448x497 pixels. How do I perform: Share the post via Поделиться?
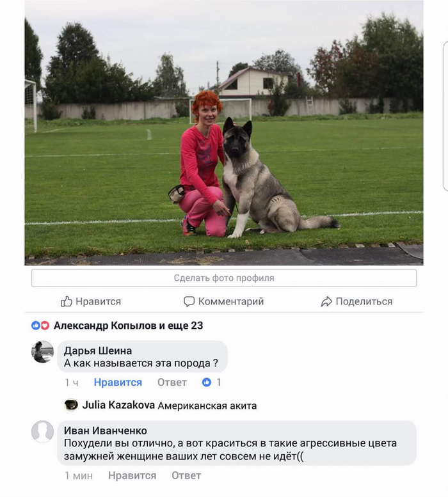click(357, 301)
